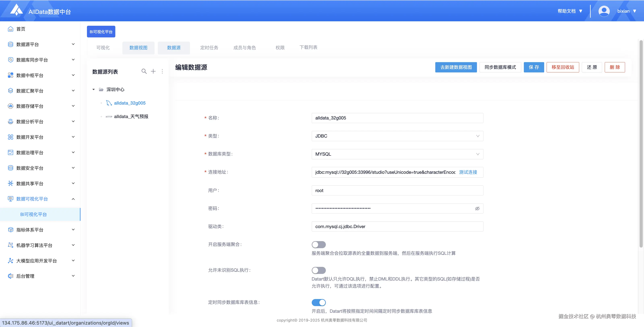Switch to the 成员与角色 tab
The height and width of the screenshot is (327, 644).
click(x=244, y=48)
